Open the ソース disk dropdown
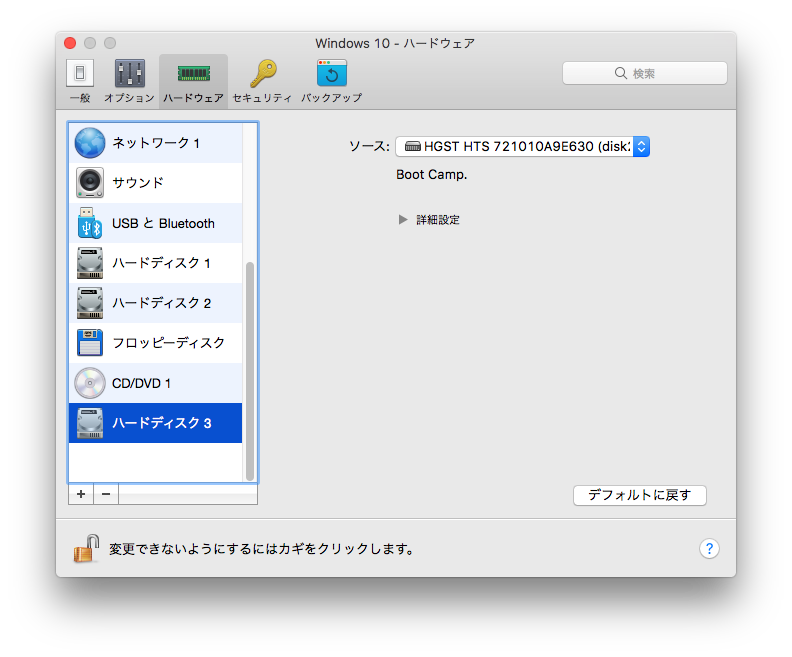 (523, 147)
